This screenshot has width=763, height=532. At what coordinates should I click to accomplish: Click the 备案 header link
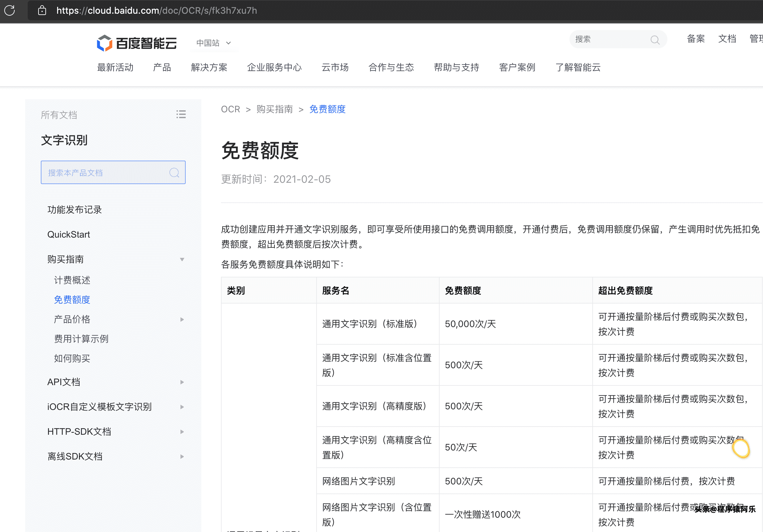(696, 39)
